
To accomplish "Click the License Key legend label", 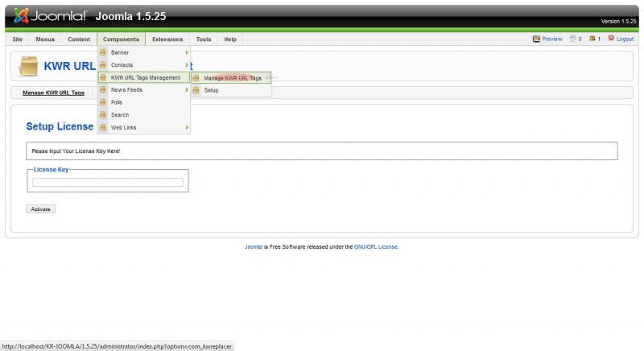I will coord(51,170).
